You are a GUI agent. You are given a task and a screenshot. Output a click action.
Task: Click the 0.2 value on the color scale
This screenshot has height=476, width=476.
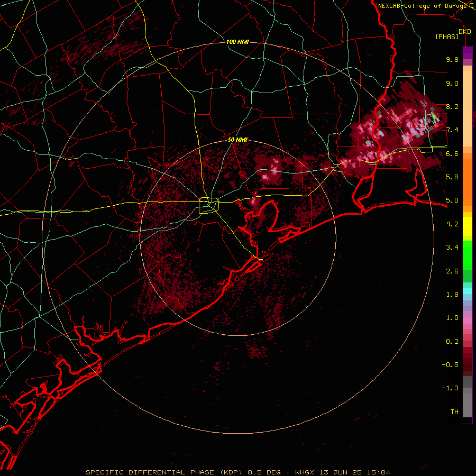click(x=452, y=342)
